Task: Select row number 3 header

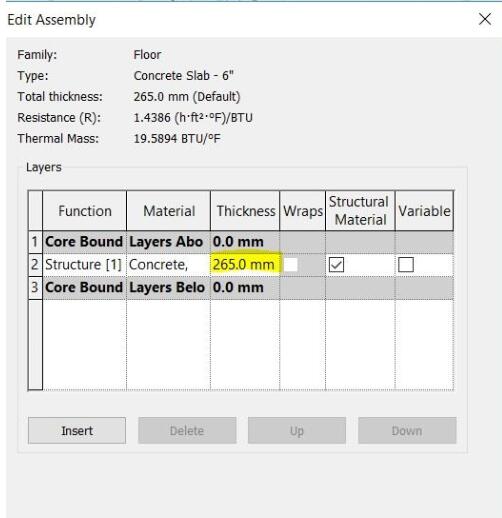Action: (x=35, y=287)
